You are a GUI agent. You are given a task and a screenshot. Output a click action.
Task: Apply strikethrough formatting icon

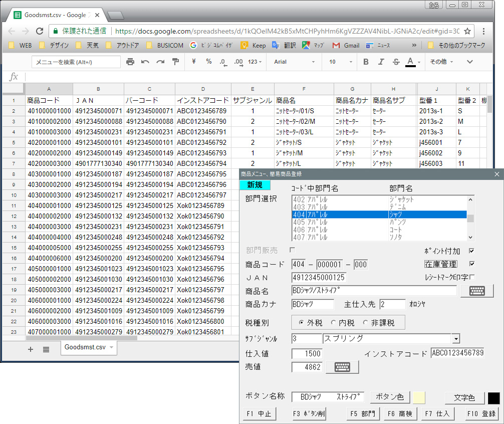tap(396, 62)
